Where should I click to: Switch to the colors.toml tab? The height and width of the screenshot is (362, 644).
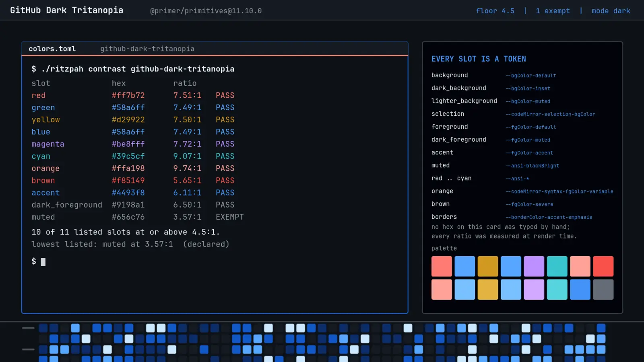pyautogui.click(x=52, y=49)
